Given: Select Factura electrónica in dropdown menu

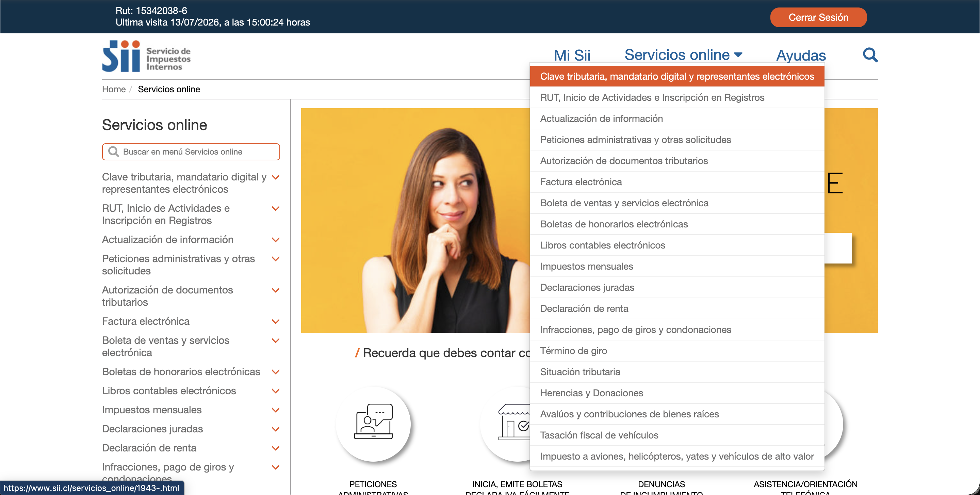Looking at the screenshot, I should click(x=677, y=182).
